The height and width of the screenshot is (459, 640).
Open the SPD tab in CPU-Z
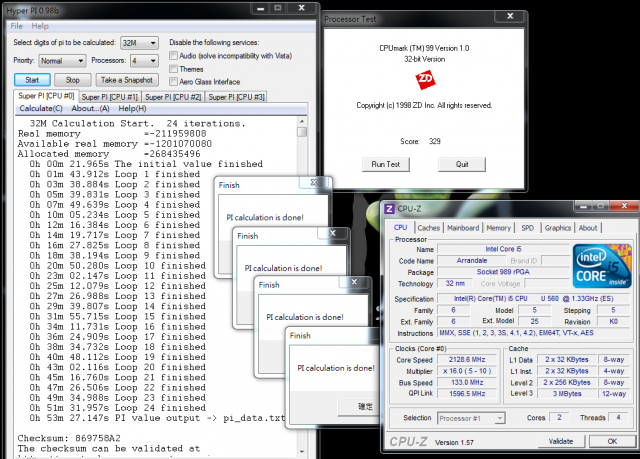click(x=527, y=228)
